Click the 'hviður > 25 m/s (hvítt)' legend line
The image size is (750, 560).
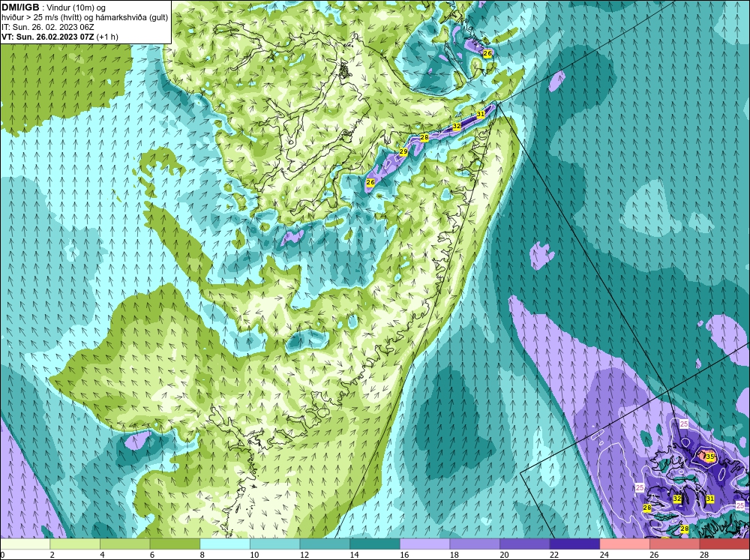(85, 17)
